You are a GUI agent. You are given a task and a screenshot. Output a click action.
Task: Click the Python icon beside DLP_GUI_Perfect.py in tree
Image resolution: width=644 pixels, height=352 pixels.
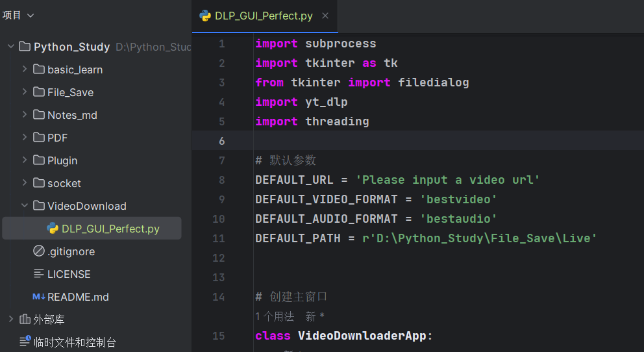[x=53, y=228]
